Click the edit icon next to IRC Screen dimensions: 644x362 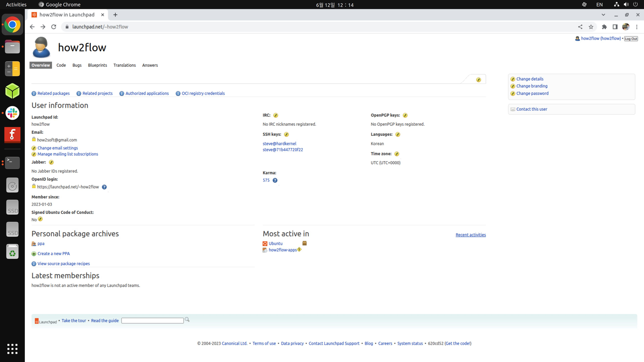(x=276, y=115)
